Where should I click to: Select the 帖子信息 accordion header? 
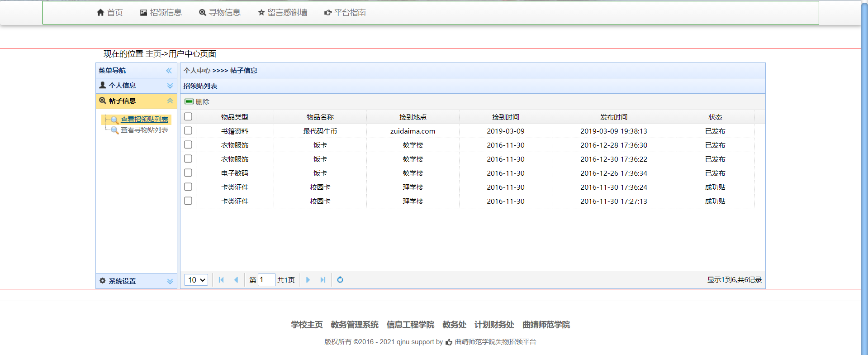coord(136,101)
